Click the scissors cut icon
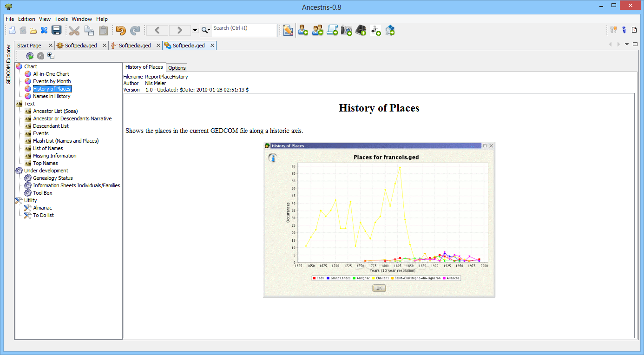 click(x=74, y=31)
